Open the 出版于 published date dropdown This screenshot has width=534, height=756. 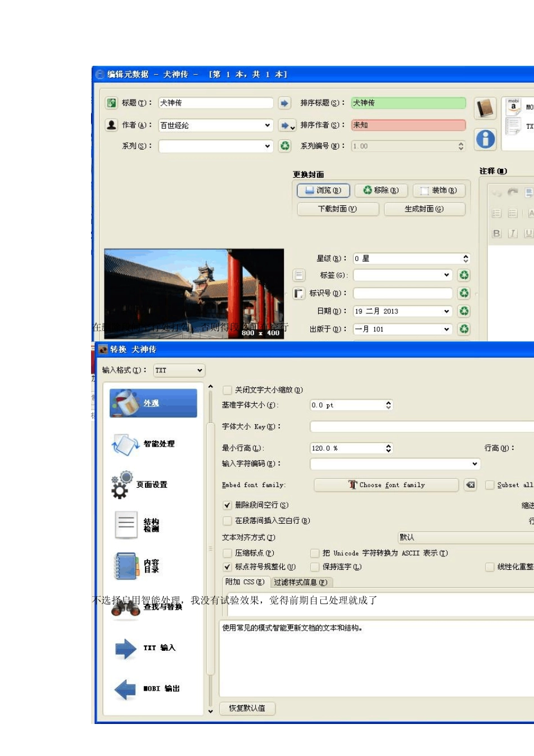pyautogui.click(x=447, y=329)
